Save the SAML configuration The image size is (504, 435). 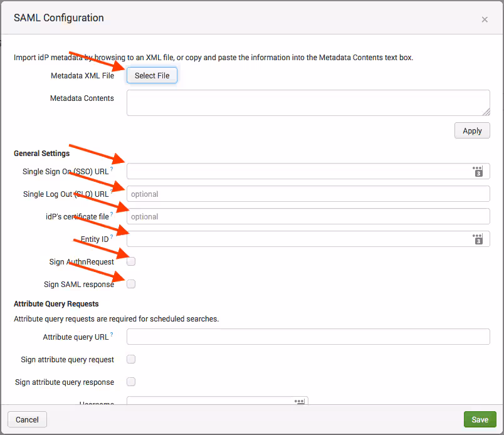480,419
